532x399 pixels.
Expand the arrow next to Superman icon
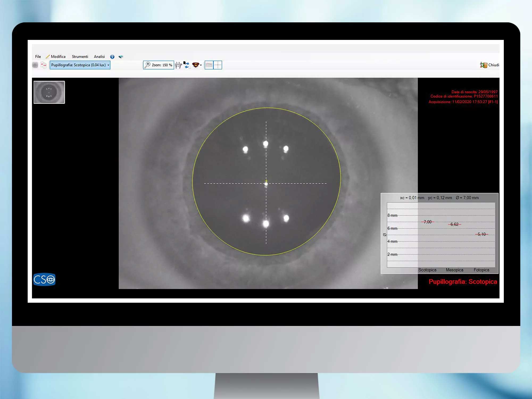(x=201, y=65)
